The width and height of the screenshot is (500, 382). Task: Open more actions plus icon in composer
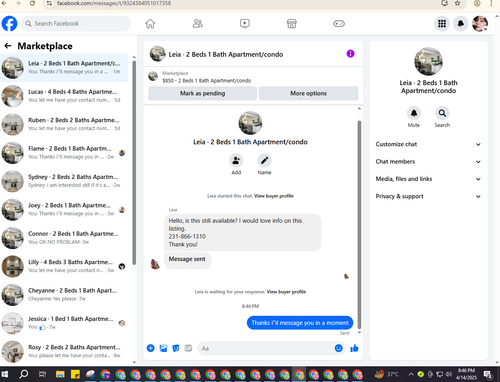[151, 348]
